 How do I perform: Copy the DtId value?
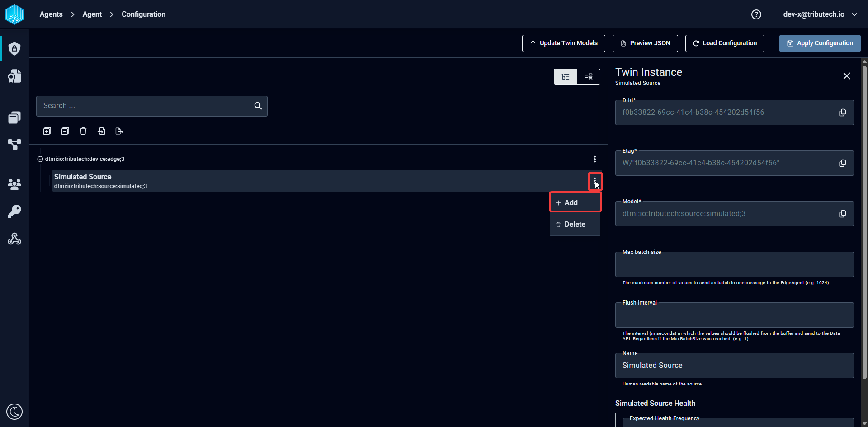click(843, 113)
